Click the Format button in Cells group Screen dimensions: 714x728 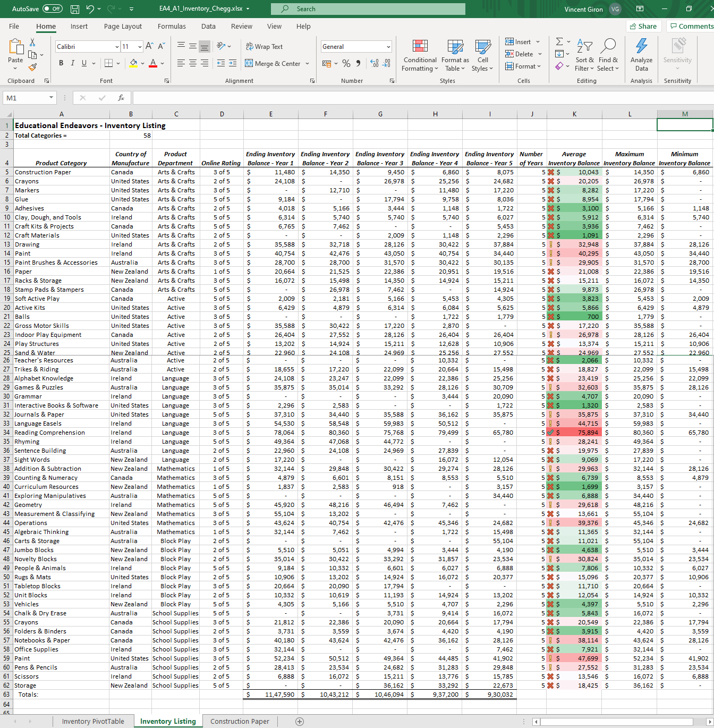click(523, 66)
